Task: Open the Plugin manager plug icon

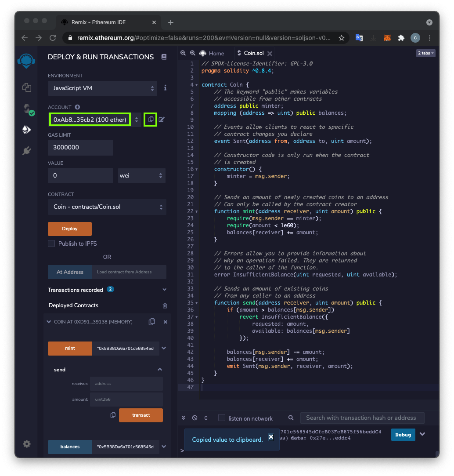Action: pyautogui.click(x=27, y=151)
